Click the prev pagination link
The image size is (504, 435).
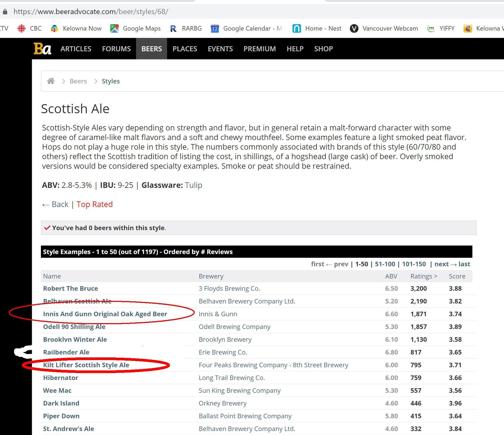tap(341, 264)
